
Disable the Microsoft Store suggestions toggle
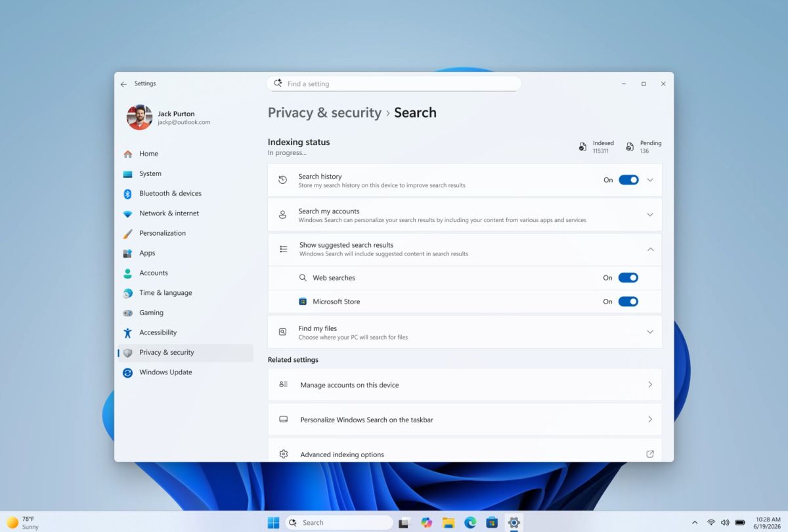[x=628, y=301]
